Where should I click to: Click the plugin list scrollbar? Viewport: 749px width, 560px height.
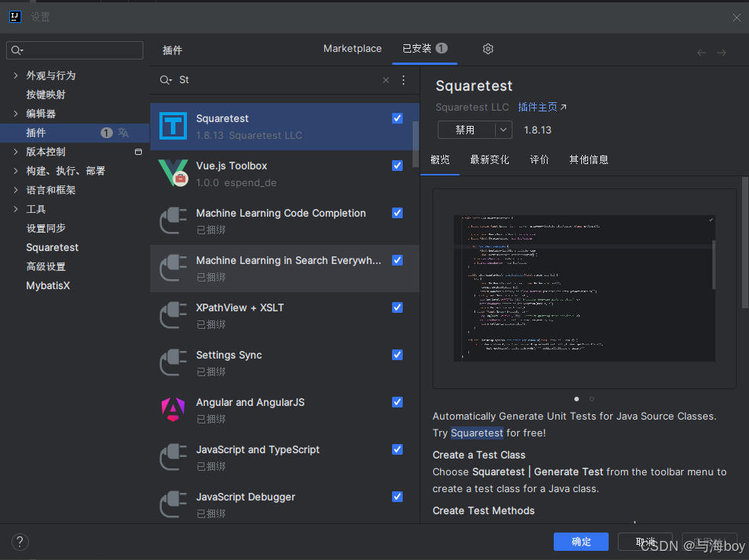point(416,144)
